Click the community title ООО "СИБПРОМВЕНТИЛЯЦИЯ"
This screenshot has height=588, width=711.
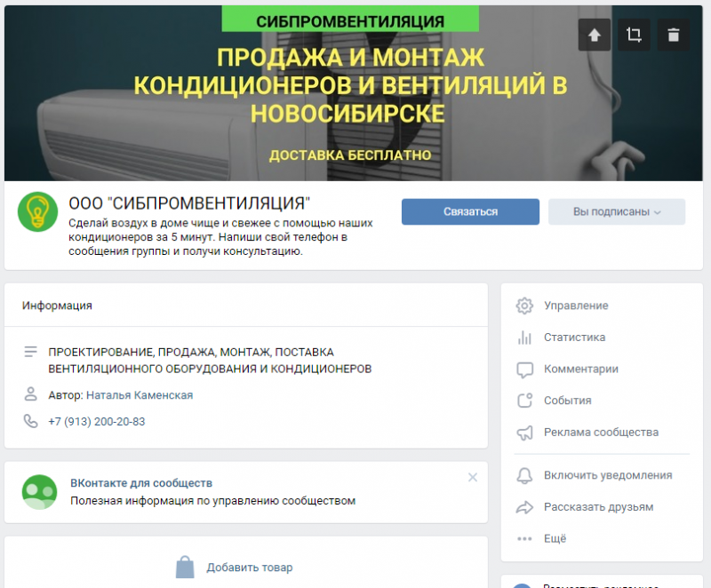point(189,203)
